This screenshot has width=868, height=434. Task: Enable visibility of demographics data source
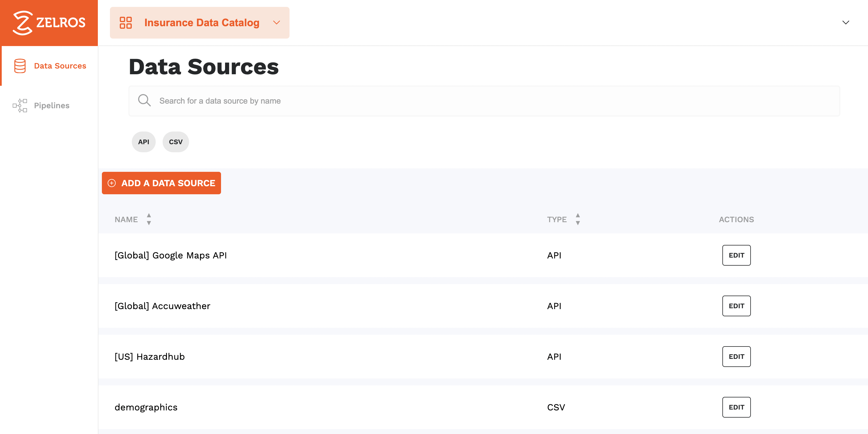(x=737, y=407)
